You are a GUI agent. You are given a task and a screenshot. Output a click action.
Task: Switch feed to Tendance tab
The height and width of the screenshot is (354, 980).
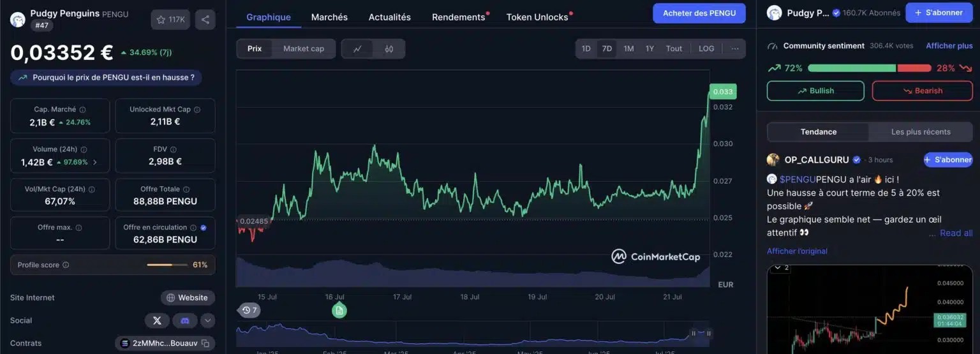coord(819,131)
